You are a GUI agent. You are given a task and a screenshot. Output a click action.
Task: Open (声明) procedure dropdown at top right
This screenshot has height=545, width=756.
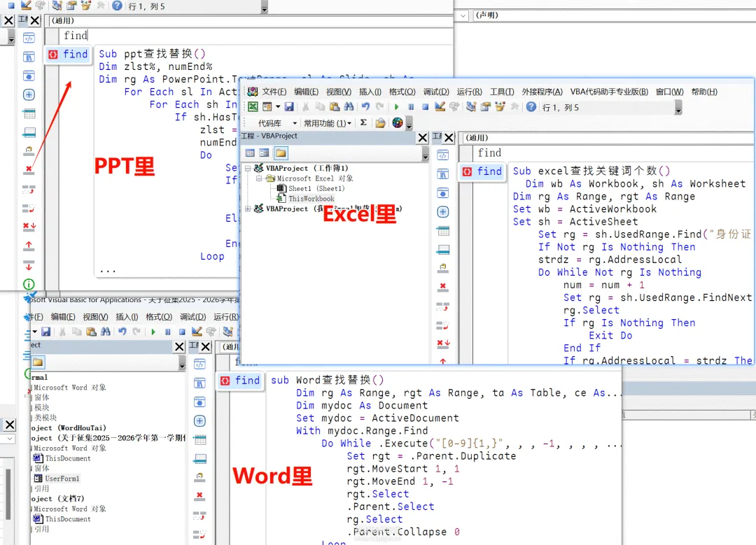[615, 15]
